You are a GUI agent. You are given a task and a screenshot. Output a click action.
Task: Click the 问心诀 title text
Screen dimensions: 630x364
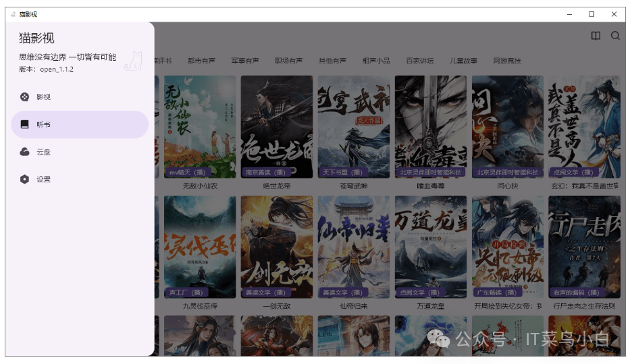point(507,186)
